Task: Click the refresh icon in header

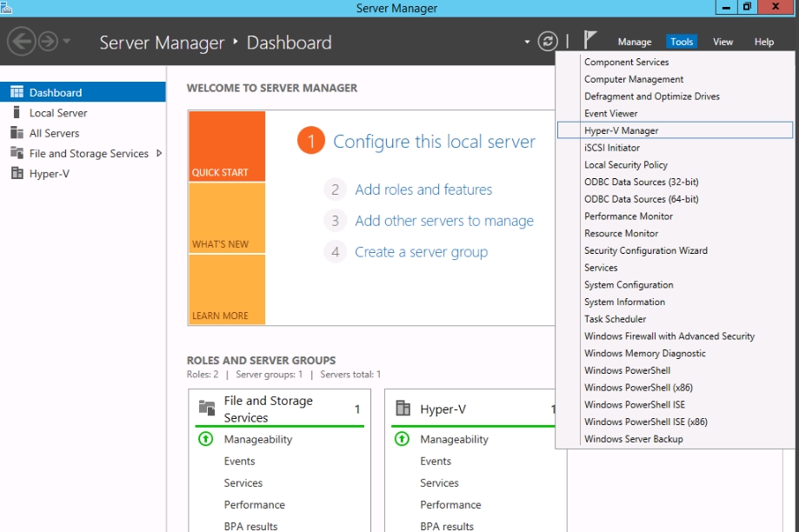Action: pyautogui.click(x=547, y=41)
